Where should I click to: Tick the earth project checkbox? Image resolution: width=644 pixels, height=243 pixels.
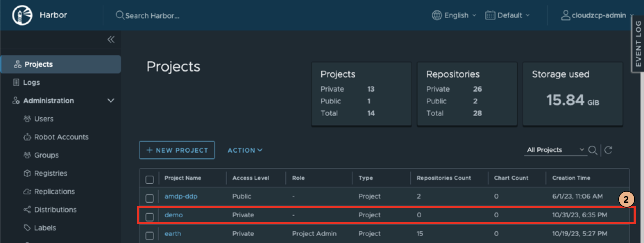[x=150, y=236]
